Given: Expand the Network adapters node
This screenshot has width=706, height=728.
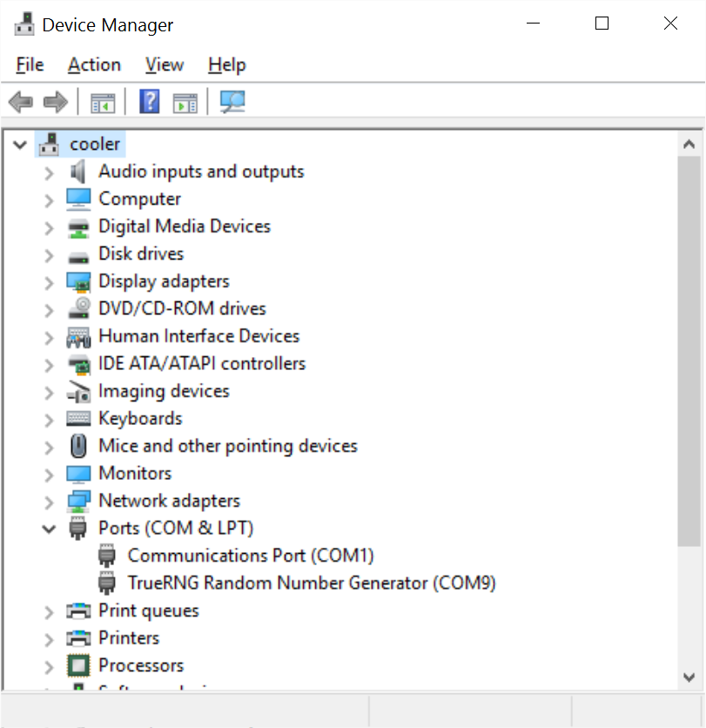Looking at the screenshot, I should [x=49, y=500].
